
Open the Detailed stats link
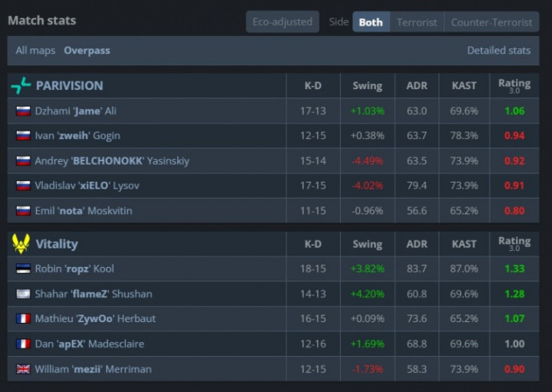click(x=498, y=51)
